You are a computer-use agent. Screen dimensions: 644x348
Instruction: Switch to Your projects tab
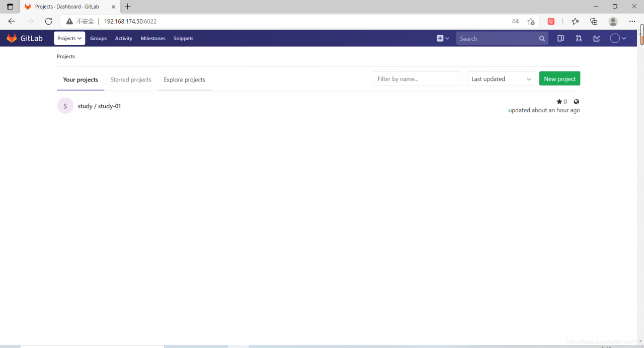click(x=80, y=79)
